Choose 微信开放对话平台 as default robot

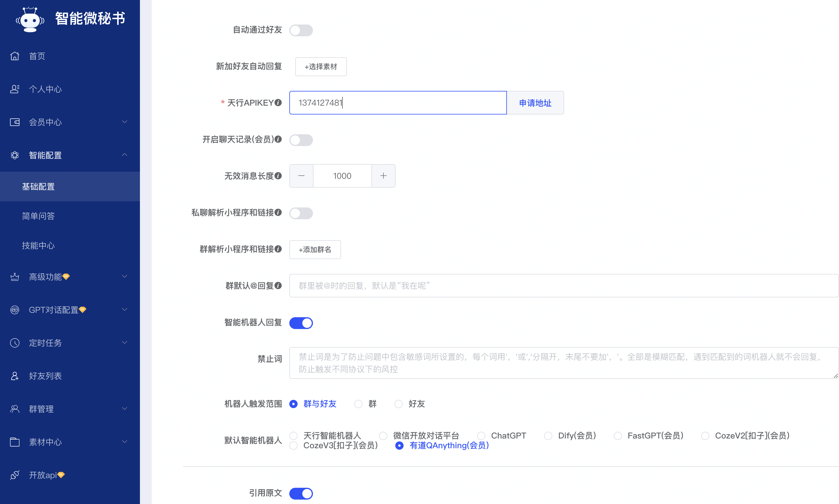pos(383,436)
